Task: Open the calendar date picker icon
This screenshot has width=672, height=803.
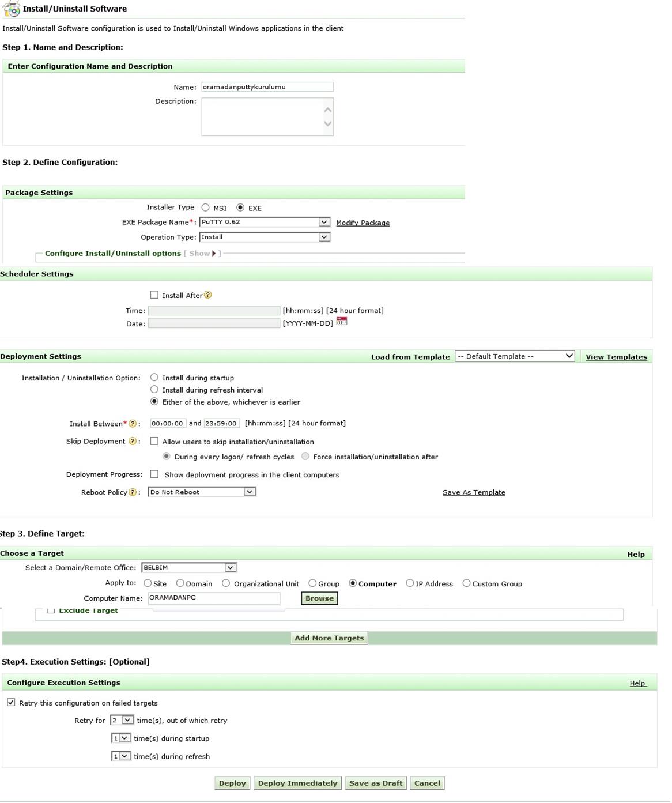Action: 342,322
